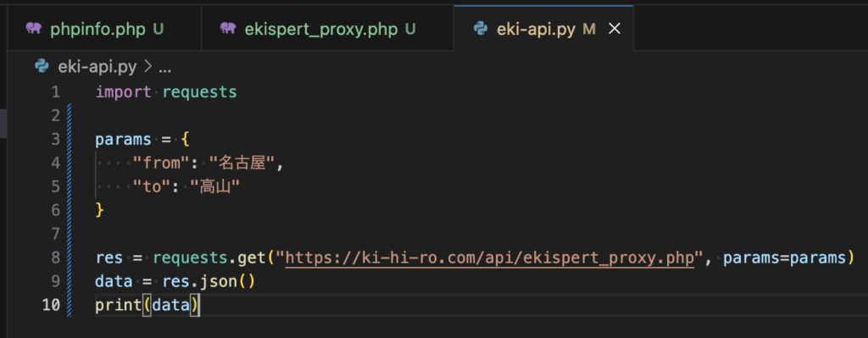Place cursor on the import requests line
Image resolution: width=868 pixels, height=338 pixels.
coord(166,91)
